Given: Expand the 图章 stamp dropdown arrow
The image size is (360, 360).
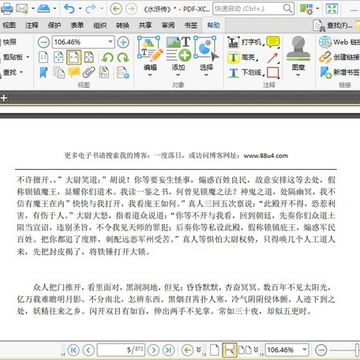Looking at the screenshot, I should [298, 75].
